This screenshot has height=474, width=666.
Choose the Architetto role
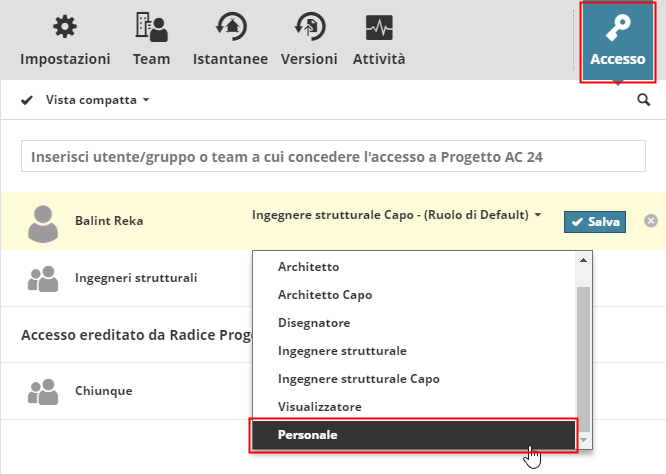click(x=310, y=267)
